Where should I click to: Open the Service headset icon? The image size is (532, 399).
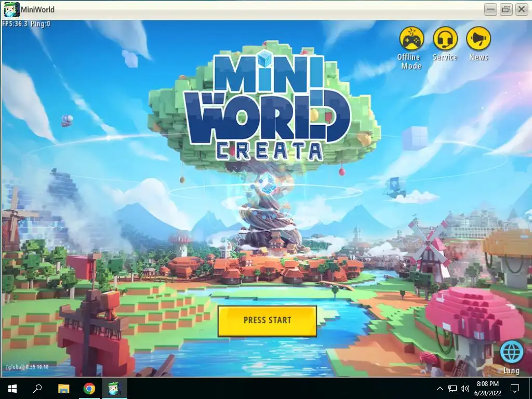pyautogui.click(x=445, y=39)
